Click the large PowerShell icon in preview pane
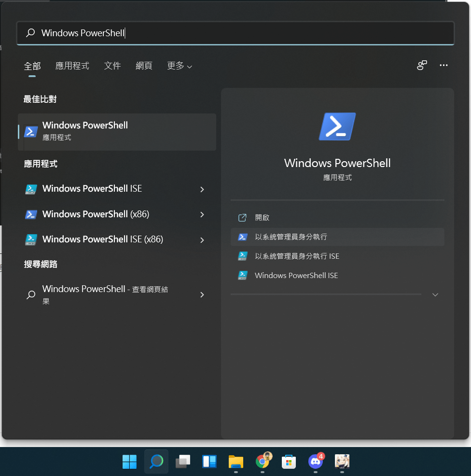 pos(337,127)
